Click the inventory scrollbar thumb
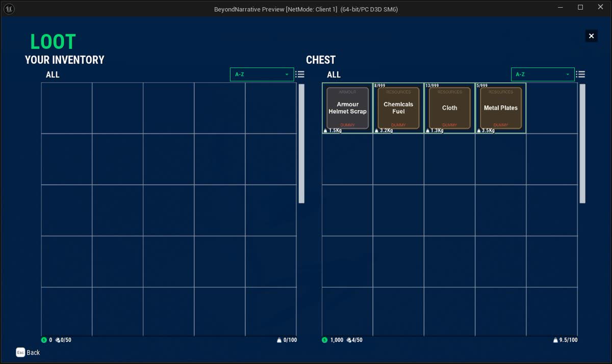 (x=301, y=143)
